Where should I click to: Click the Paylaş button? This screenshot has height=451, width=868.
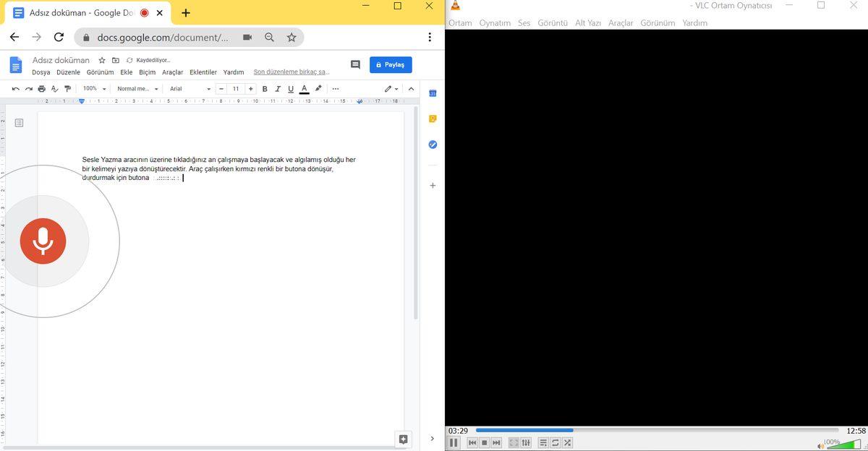point(391,64)
